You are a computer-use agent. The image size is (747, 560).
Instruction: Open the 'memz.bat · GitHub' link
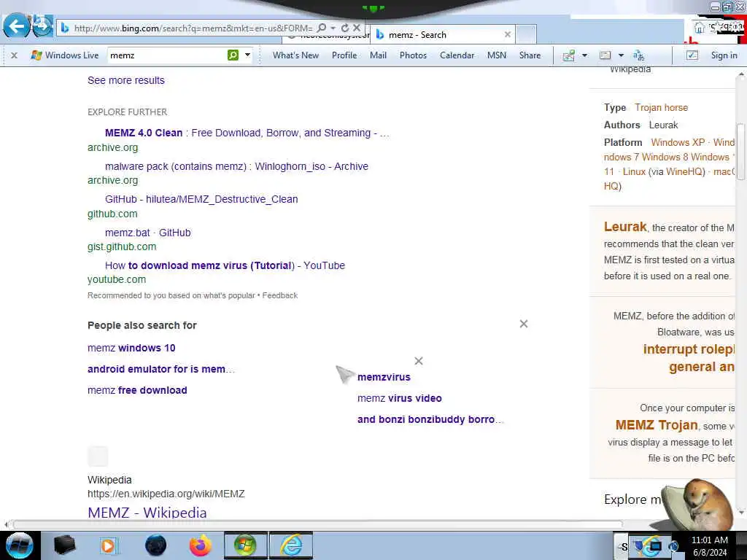[147, 233]
